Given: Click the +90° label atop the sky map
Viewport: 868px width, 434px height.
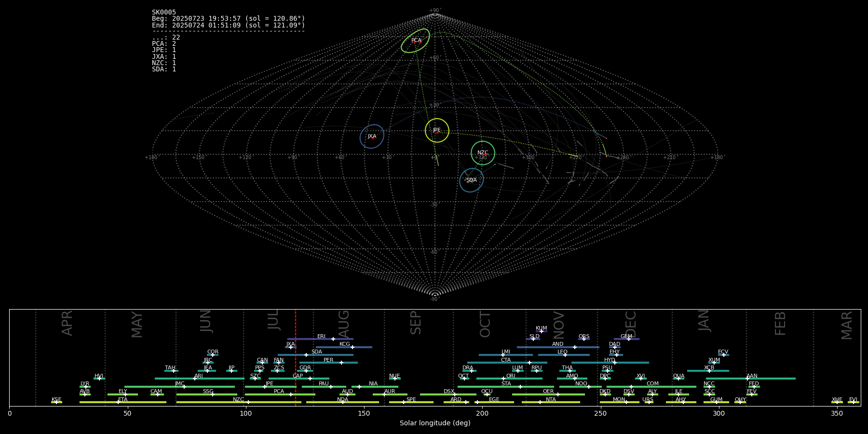Looking at the screenshot, I should tap(435, 11).
